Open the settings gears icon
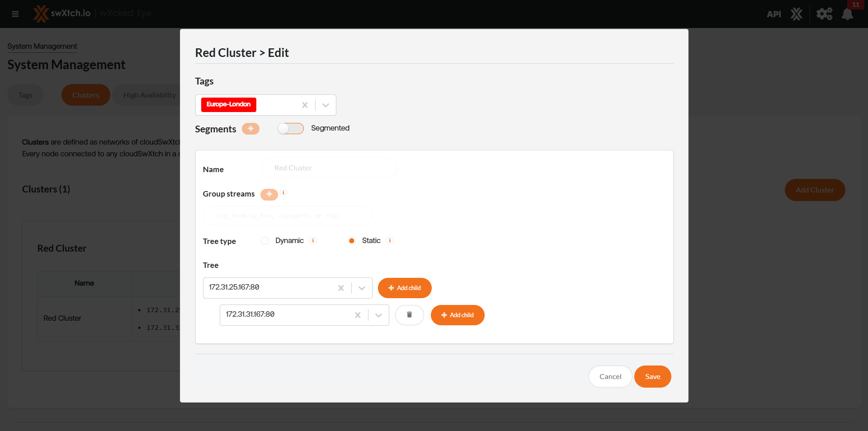Viewport: 868px width, 431px height. tap(824, 14)
